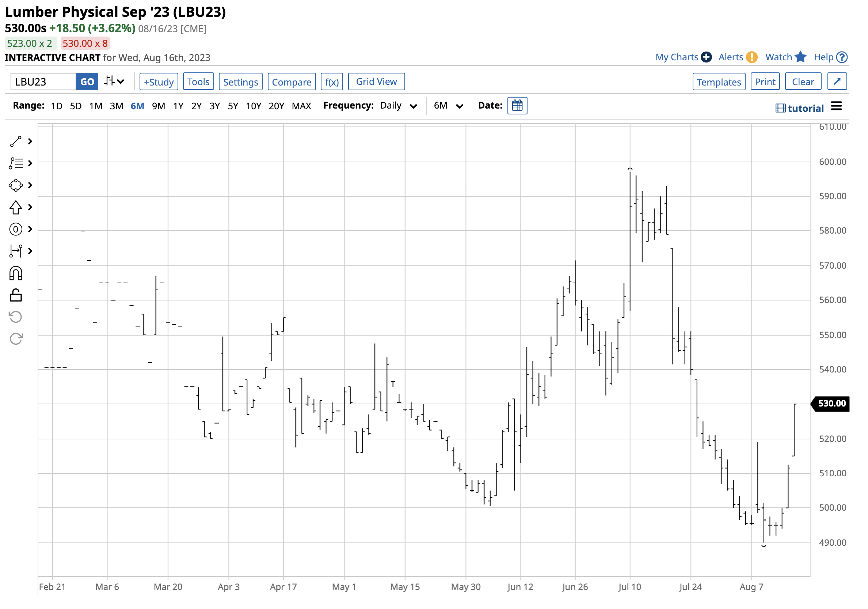Toggle the lock drawings icon
The width and height of the screenshot is (868, 609).
[x=15, y=295]
